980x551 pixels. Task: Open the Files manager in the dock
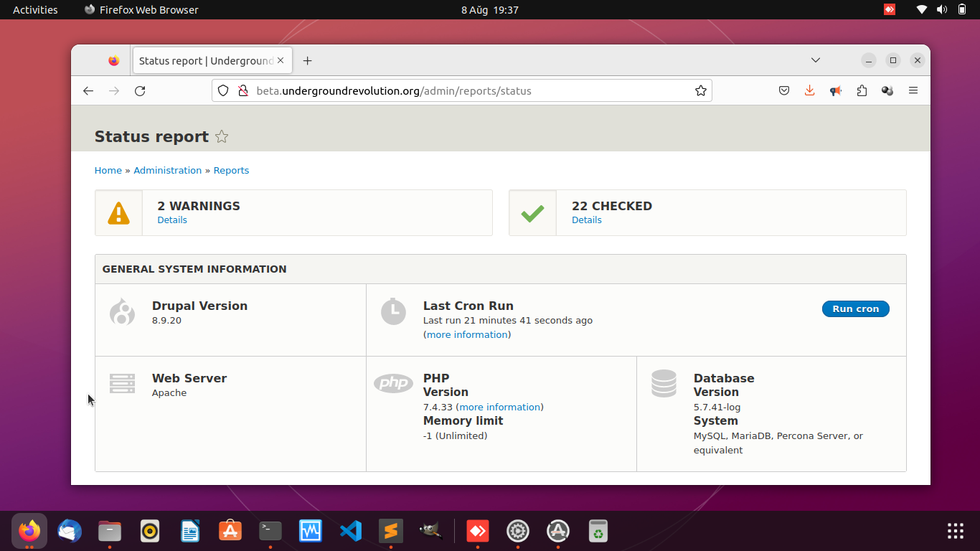point(110,531)
